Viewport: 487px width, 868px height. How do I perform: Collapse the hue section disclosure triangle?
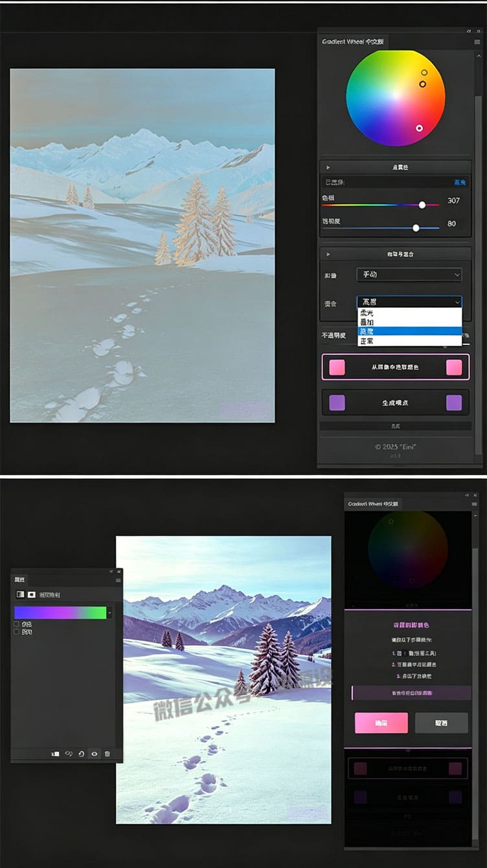tap(328, 167)
